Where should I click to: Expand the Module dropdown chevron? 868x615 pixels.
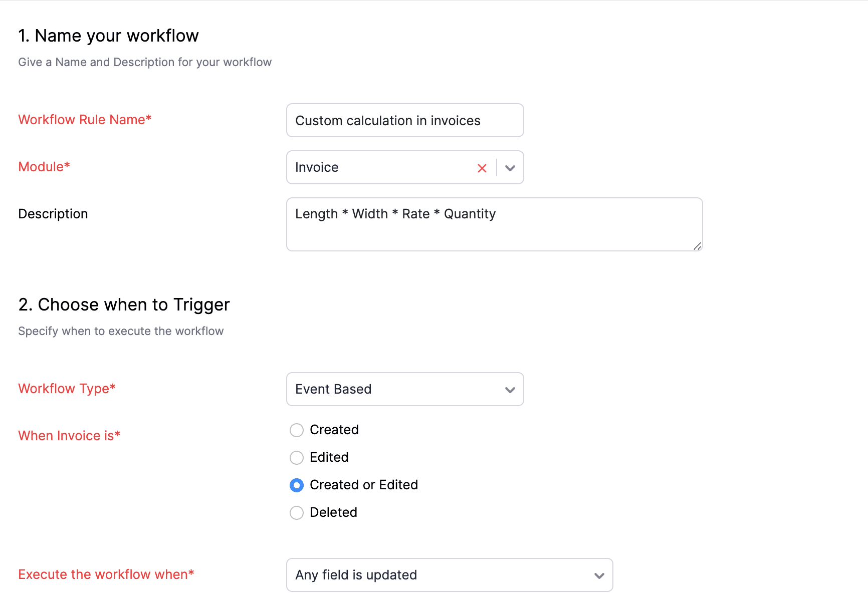click(510, 168)
